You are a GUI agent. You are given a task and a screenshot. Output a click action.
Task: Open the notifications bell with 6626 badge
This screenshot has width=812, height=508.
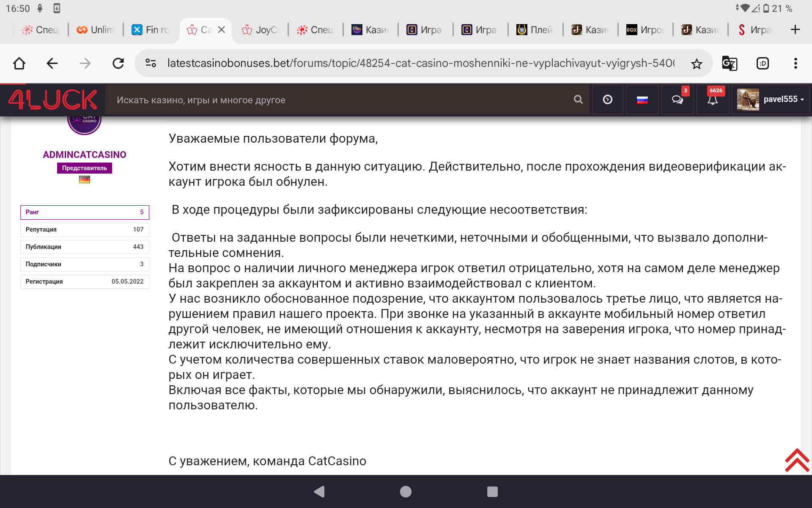[713, 100]
